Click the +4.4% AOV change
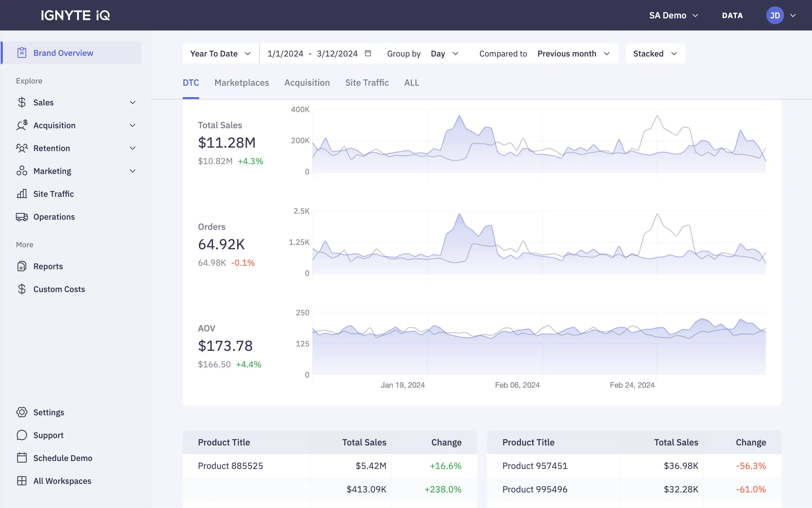 tap(249, 364)
